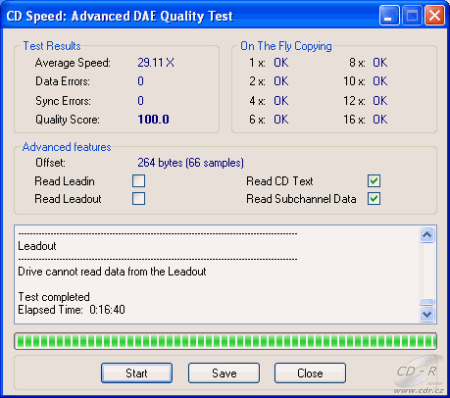The image size is (450, 398).
Task: Close window using title bar X
Action: 435,16
